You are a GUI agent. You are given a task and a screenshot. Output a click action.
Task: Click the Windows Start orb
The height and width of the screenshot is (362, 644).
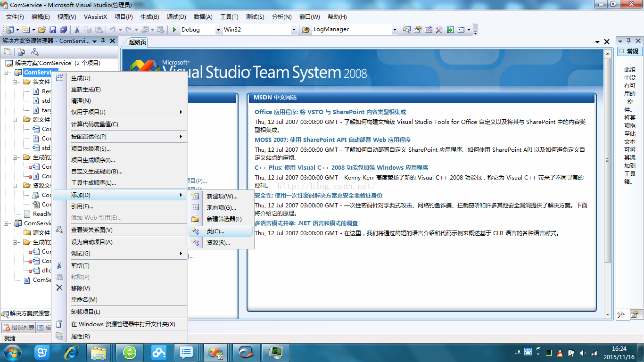[12, 352]
